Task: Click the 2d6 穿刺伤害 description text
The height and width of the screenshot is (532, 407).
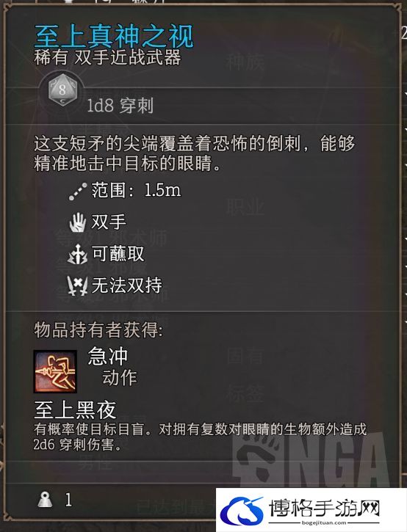Action: (x=77, y=445)
